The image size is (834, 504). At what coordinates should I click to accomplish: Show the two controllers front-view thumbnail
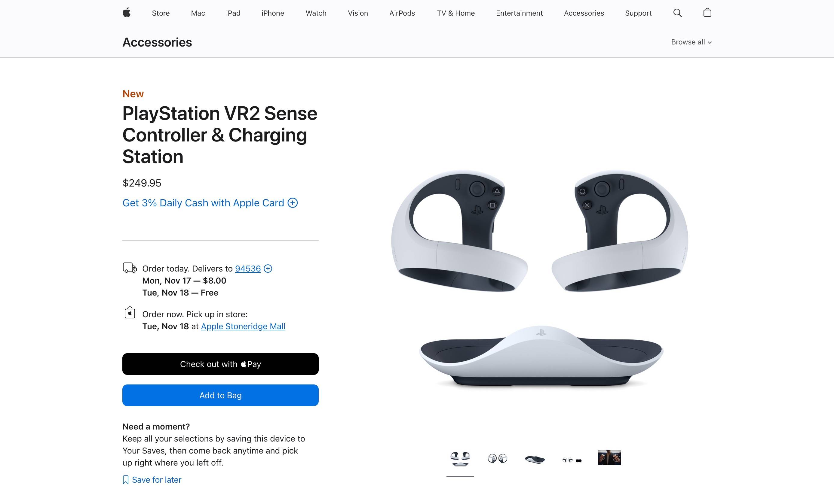pyautogui.click(x=497, y=458)
